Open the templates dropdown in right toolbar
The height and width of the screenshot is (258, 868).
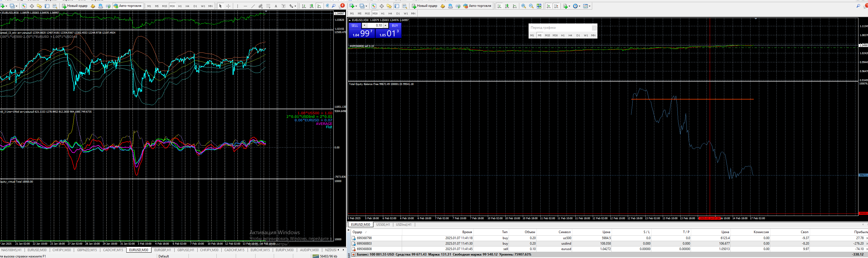pyautogui.click(x=587, y=6)
